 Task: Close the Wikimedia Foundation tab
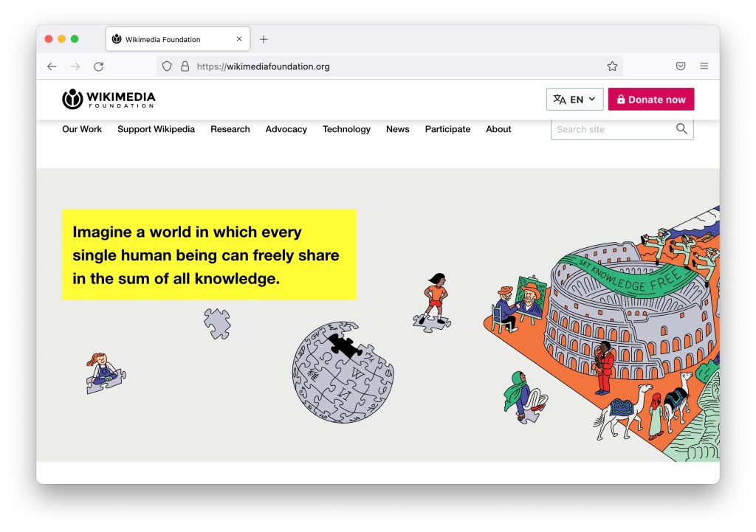point(238,39)
